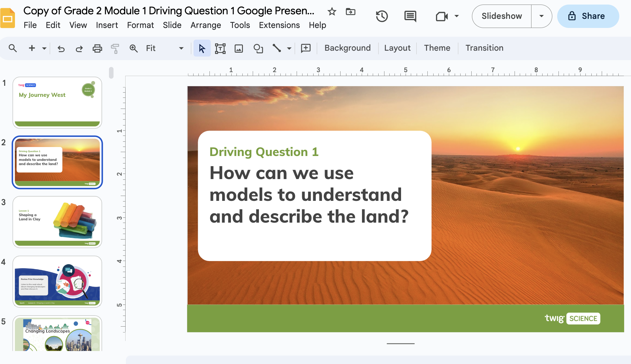Open new slide layout dropdown arrow
This screenshot has width=631, height=364.
44,48
